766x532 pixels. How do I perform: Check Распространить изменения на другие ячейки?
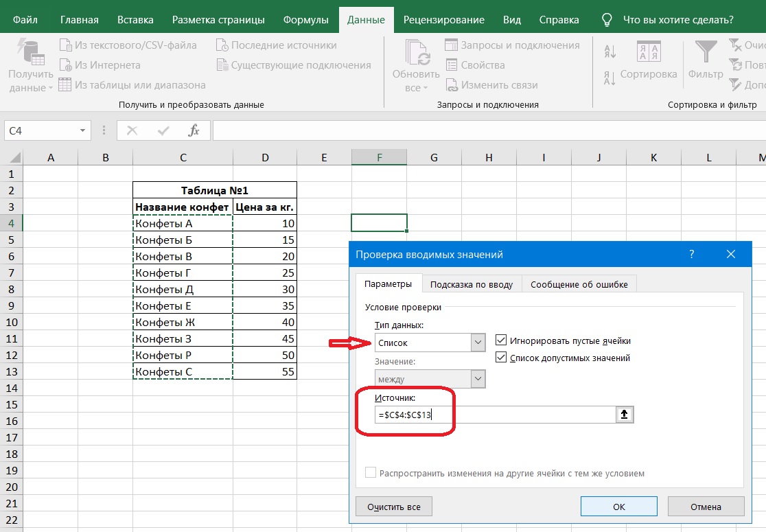[371, 472]
